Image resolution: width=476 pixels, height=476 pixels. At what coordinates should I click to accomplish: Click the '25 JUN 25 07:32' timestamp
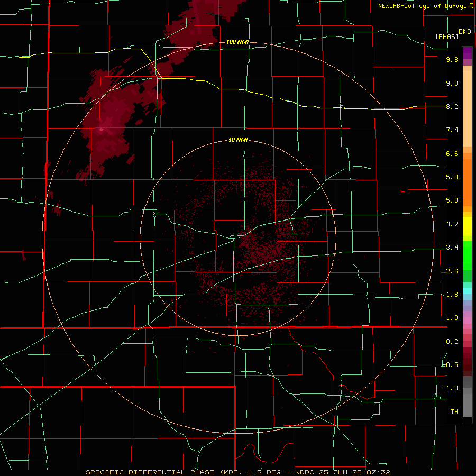354,472
